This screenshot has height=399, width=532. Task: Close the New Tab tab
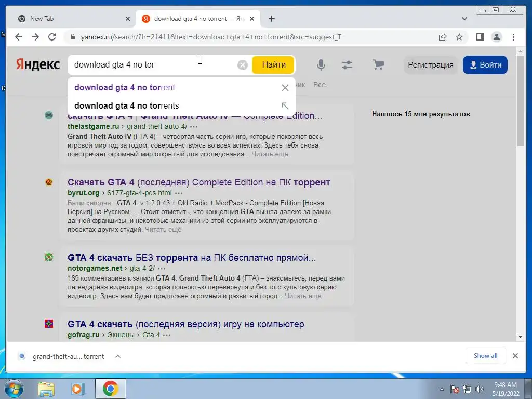click(x=128, y=19)
